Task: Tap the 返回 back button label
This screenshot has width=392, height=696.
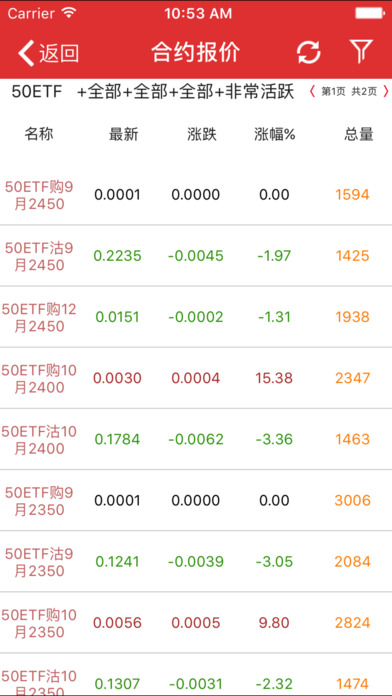Action: pos(59,53)
